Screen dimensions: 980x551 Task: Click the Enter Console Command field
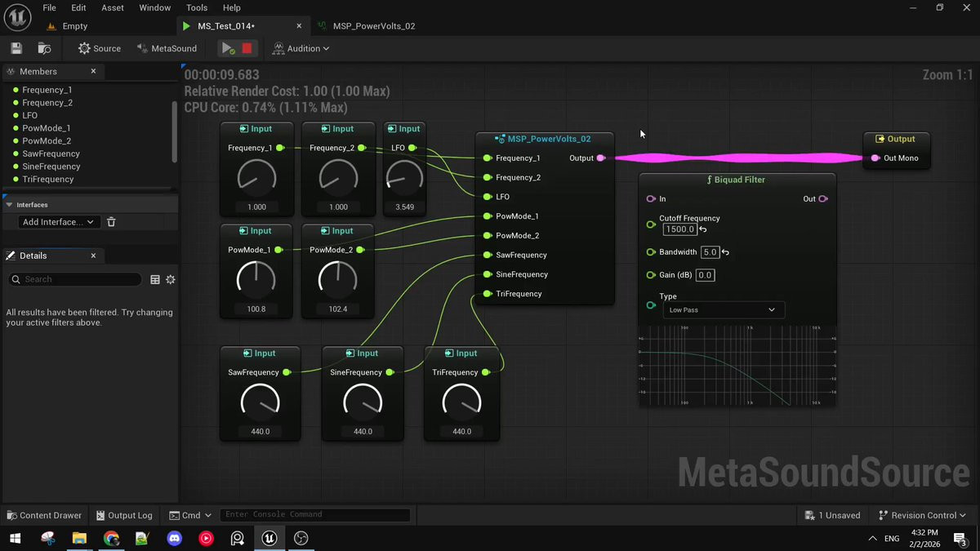pos(315,514)
